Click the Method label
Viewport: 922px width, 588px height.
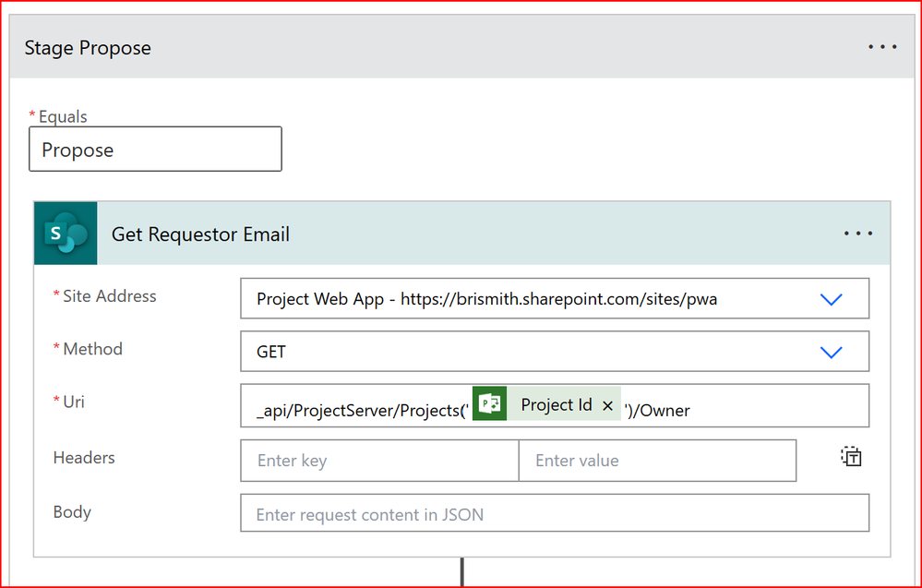(x=93, y=349)
